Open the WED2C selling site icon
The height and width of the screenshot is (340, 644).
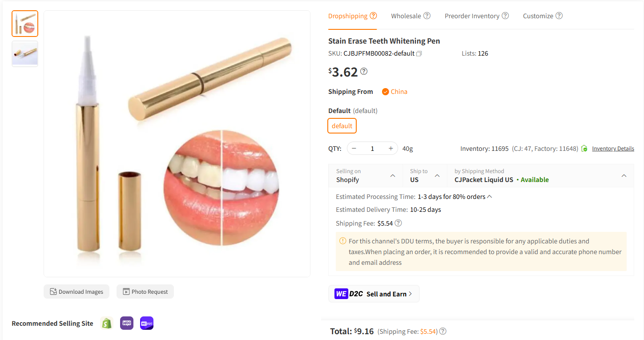pyautogui.click(x=146, y=323)
